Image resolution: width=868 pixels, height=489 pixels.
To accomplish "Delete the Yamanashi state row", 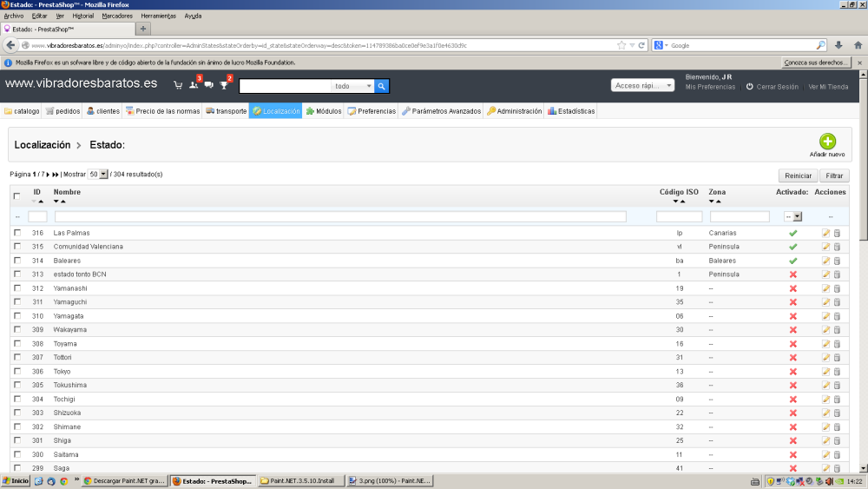I will point(837,288).
